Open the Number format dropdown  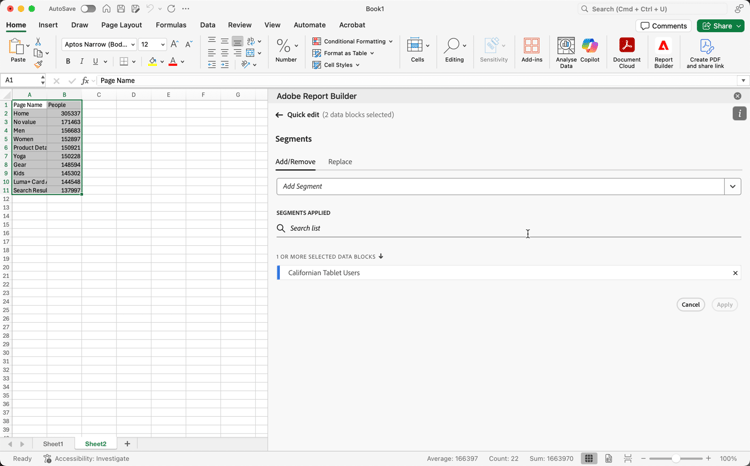pos(297,46)
